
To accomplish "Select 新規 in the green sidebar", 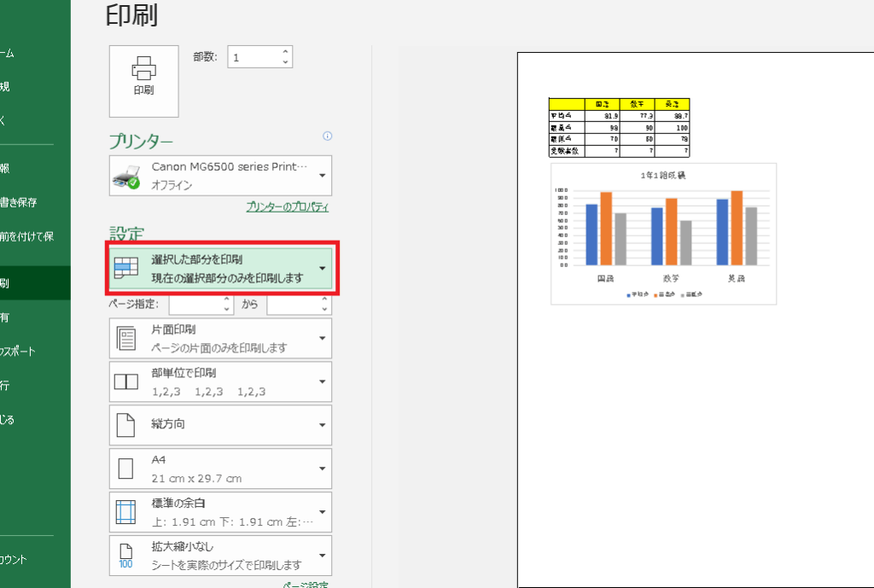I will 35,86.
